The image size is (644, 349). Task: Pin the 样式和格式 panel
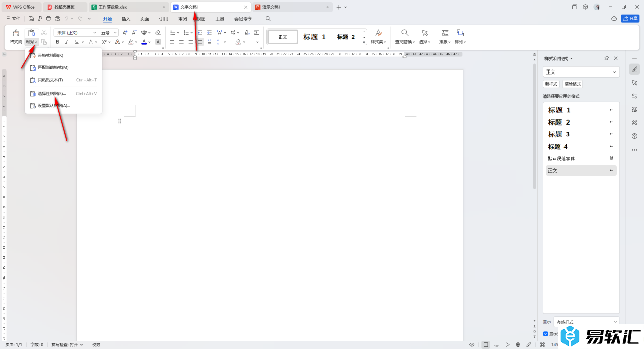click(607, 58)
